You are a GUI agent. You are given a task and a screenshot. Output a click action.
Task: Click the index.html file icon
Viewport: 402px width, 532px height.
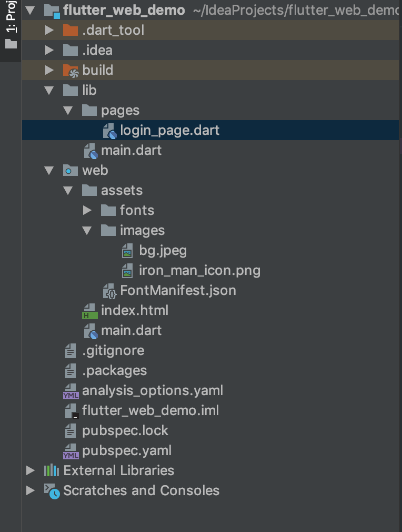pyautogui.click(x=89, y=310)
